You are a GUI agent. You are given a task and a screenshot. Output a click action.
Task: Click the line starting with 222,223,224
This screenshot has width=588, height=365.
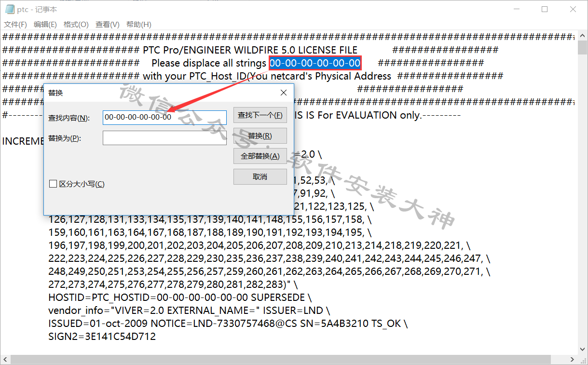point(269,258)
